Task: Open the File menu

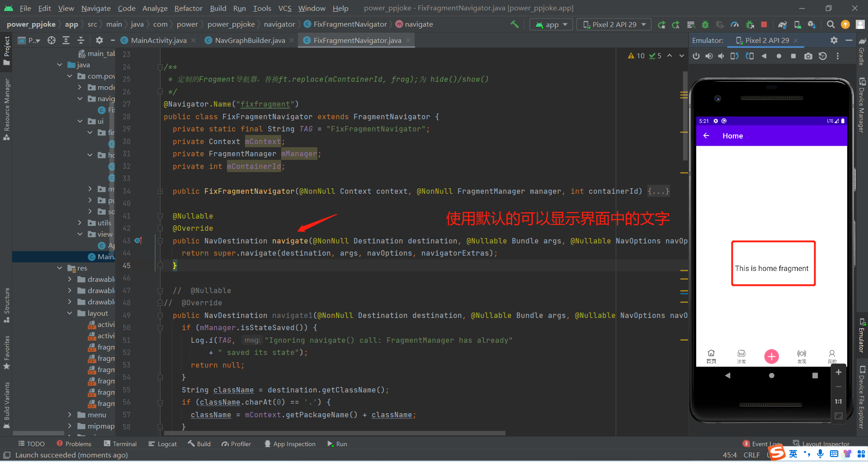Action: [25, 8]
